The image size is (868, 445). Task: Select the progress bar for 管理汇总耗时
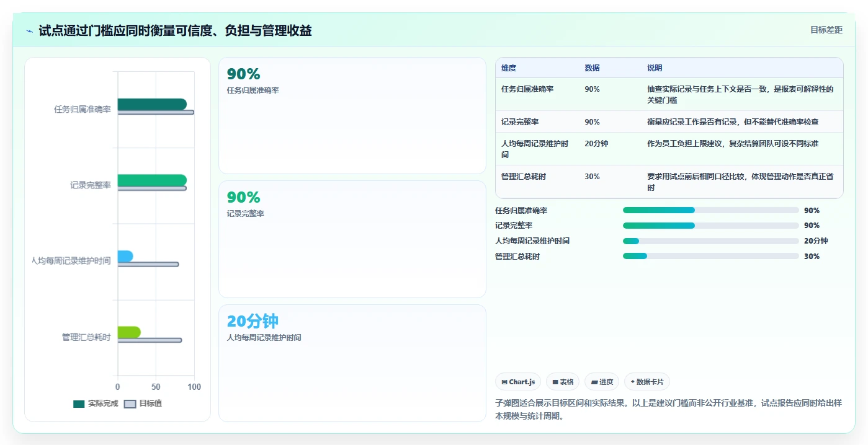point(710,256)
